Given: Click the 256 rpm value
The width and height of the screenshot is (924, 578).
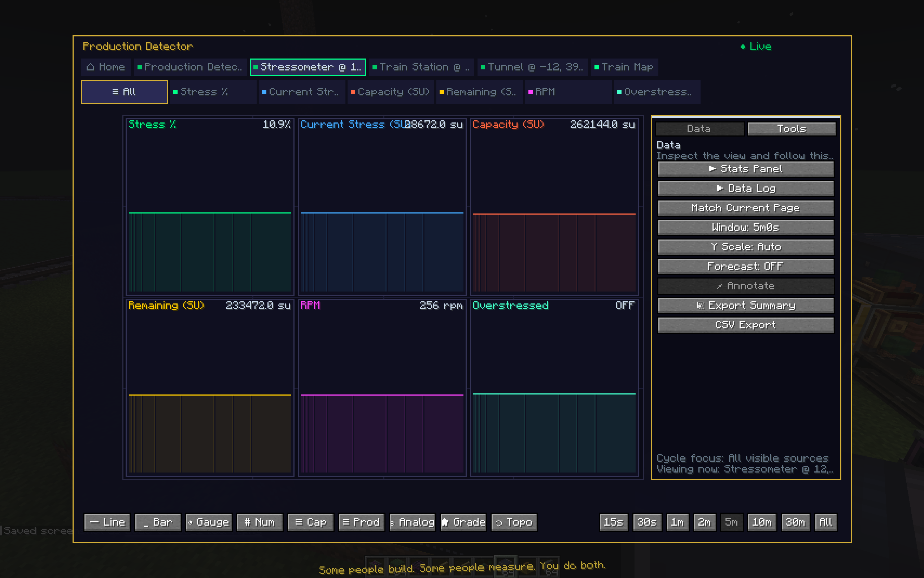Looking at the screenshot, I should tap(441, 306).
